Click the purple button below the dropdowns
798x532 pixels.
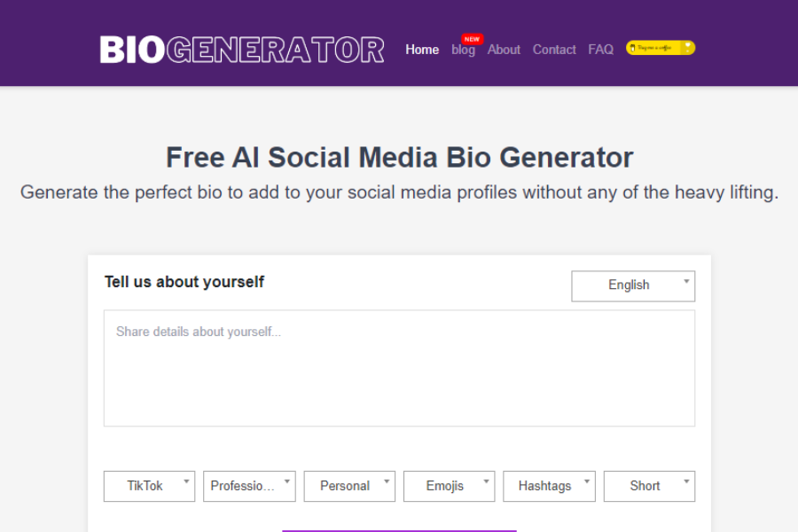point(398,529)
